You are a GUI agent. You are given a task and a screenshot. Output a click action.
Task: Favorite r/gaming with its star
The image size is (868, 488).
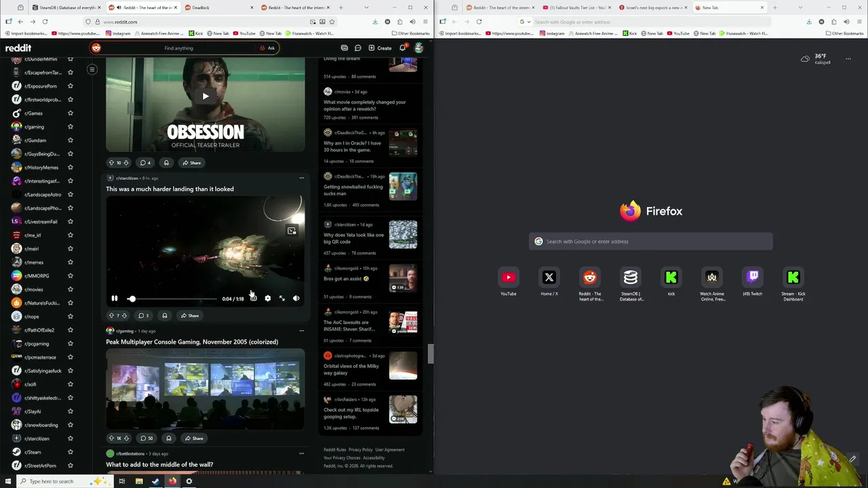pos(70,127)
